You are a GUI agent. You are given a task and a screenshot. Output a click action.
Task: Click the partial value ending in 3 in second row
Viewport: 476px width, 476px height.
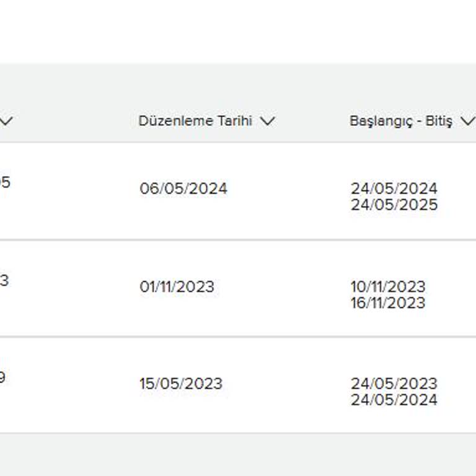4,281
